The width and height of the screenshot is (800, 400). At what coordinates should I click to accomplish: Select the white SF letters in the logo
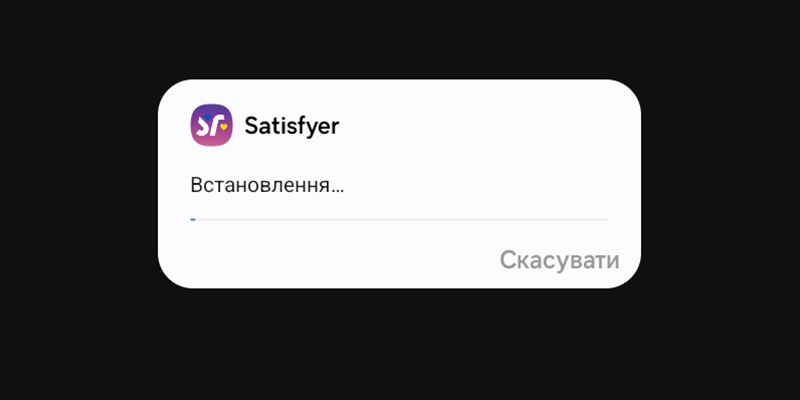click(x=210, y=126)
